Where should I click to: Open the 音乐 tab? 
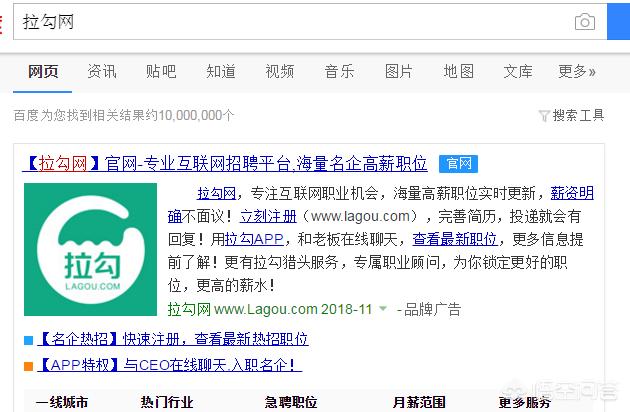pos(339,72)
